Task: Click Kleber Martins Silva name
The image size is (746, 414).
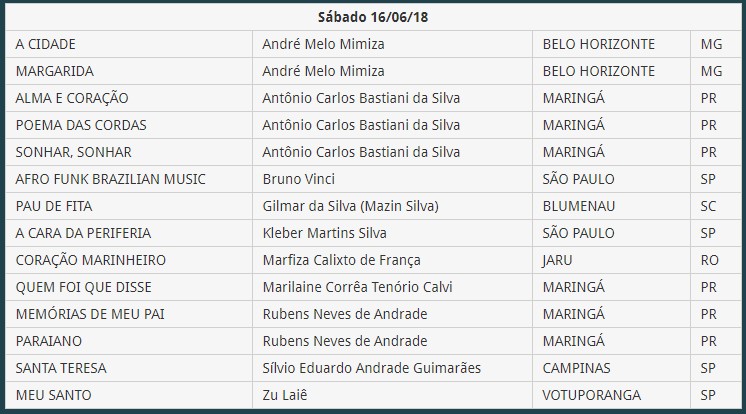Action: (x=324, y=233)
